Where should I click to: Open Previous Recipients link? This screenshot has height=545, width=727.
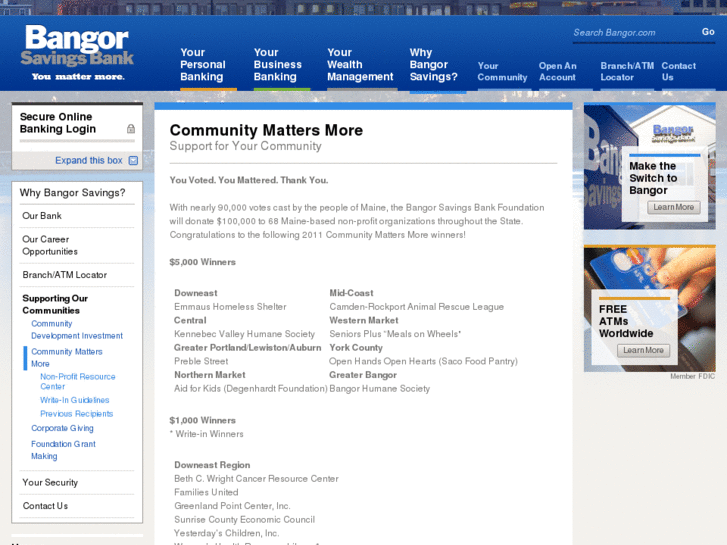point(77,414)
